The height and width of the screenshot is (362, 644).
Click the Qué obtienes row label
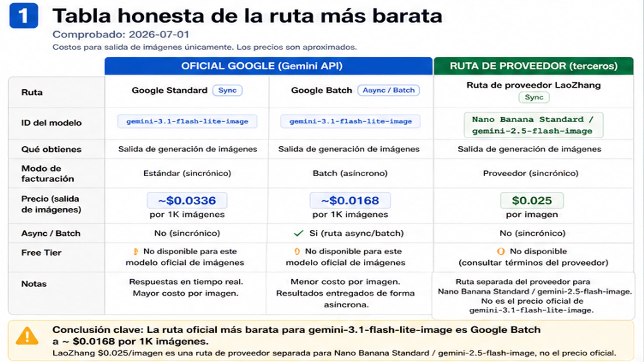(x=52, y=149)
